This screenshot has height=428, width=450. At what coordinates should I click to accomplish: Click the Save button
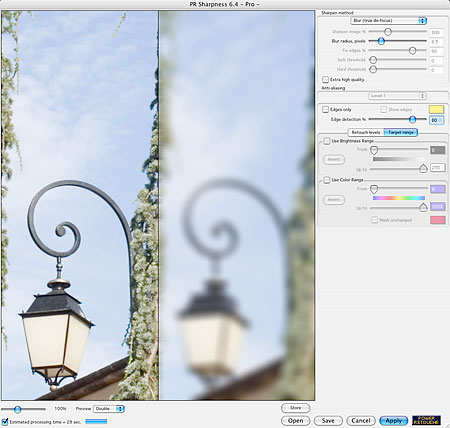click(328, 421)
